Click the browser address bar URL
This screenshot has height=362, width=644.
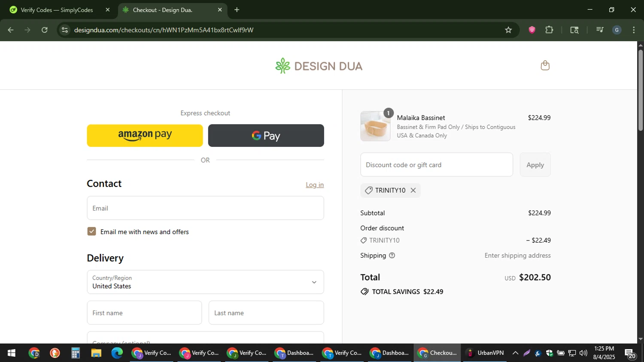tap(164, 30)
